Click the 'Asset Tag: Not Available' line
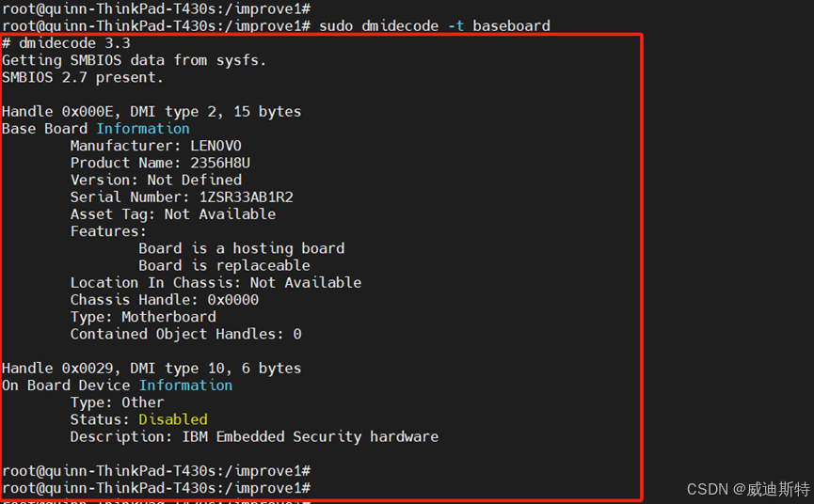The image size is (814, 504). coord(173,214)
